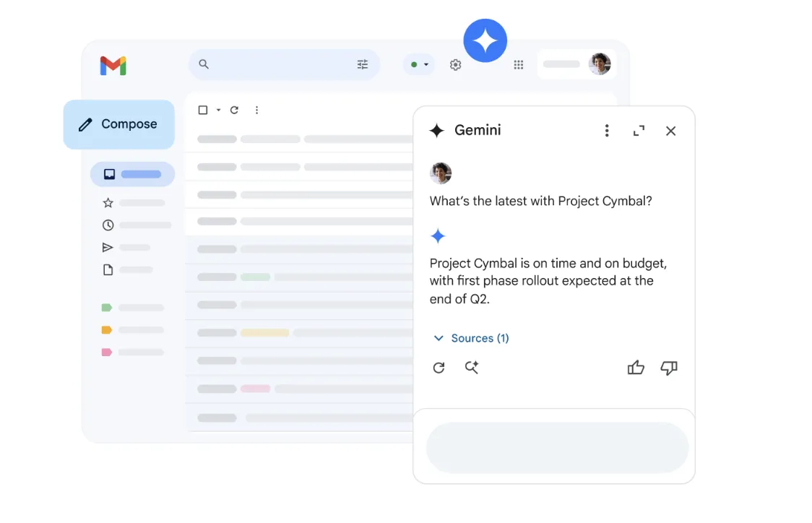Open the Google apps grid
Viewport: 812px width, 523px height.
coord(518,65)
